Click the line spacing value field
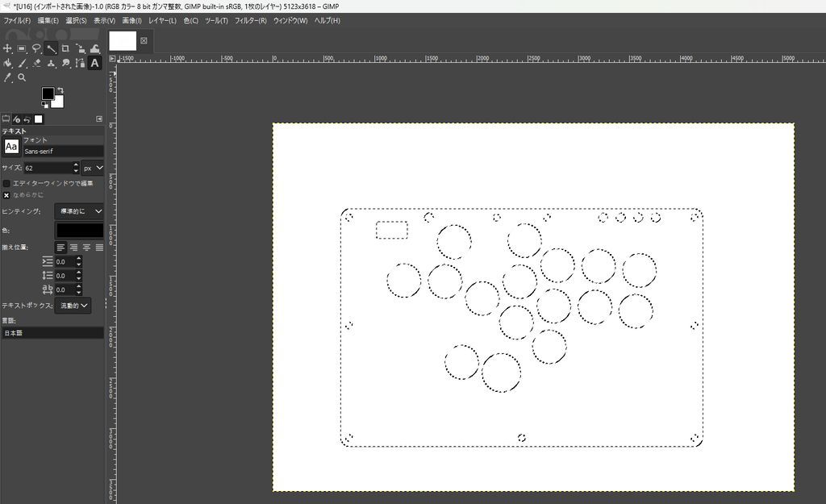This screenshot has width=826, height=504. [x=65, y=276]
